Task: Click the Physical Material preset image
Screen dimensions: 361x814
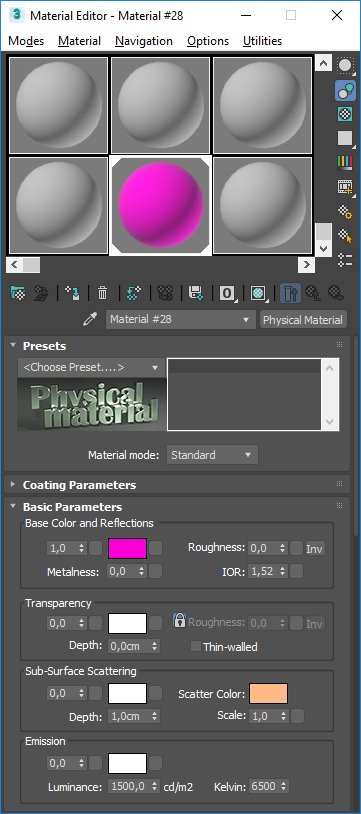Action: coord(91,404)
